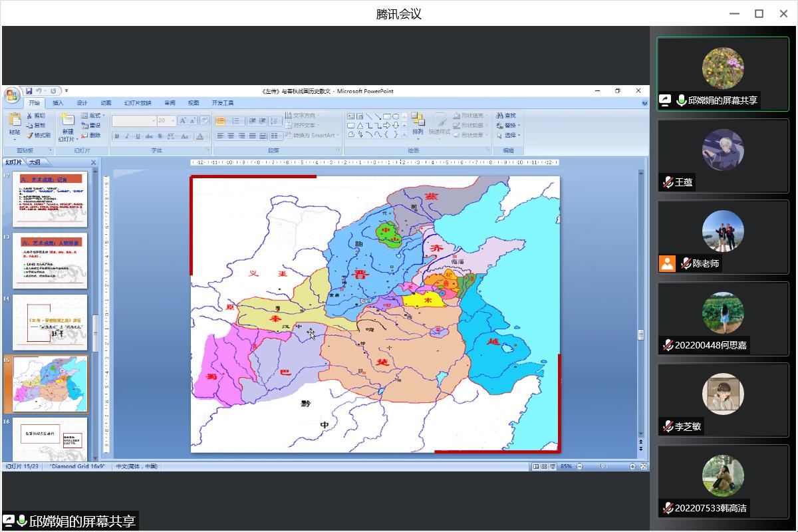Select the Format Painter (格式刷) tool
This screenshot has width=798, height=532.
click(38, 135)
